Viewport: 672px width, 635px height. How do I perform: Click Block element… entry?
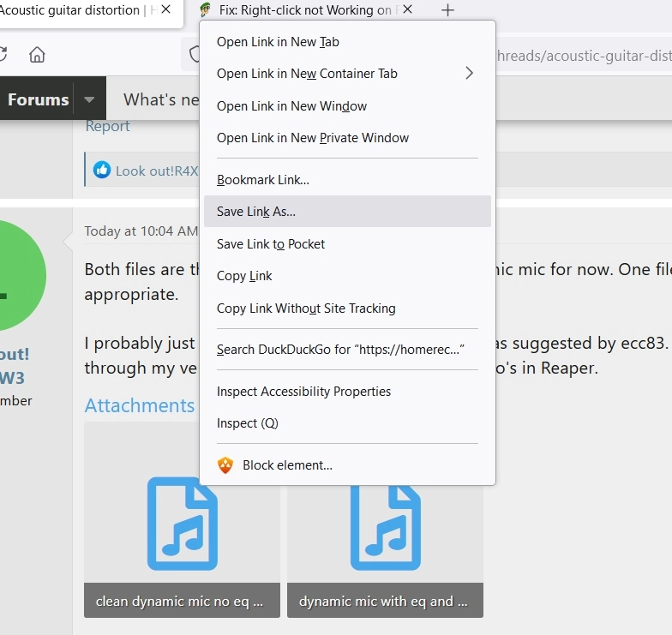(347, 464)
